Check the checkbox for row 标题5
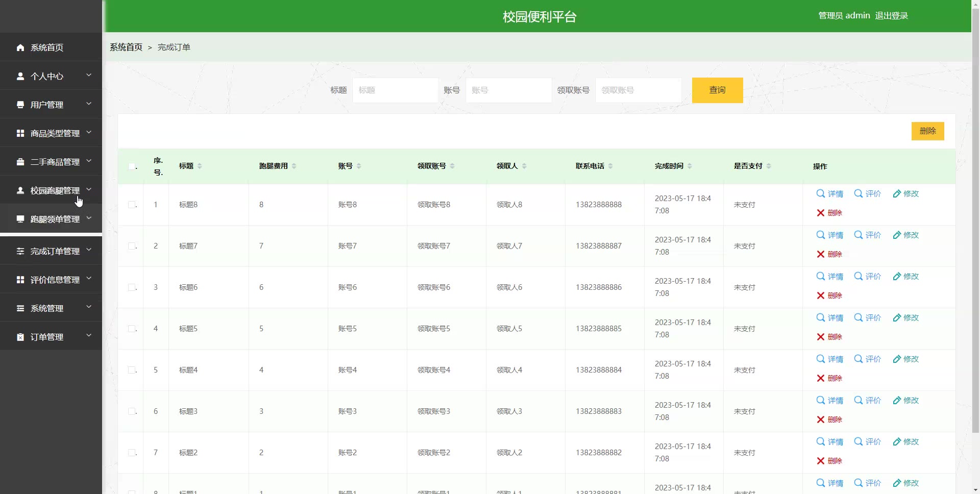The image size is (980, 494). [x=132, y=329]
